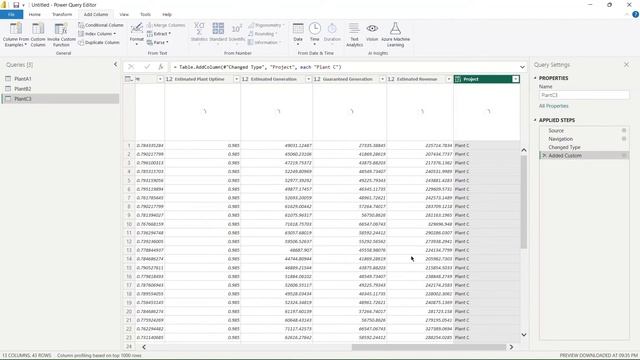The image size is (640, 360).
Task: Click Standard number operations icon
Action: [218, 33]
